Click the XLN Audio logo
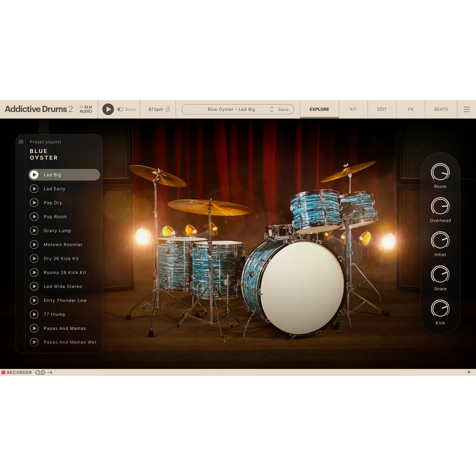Screen dimensions: 476x476 coord(86,109)
